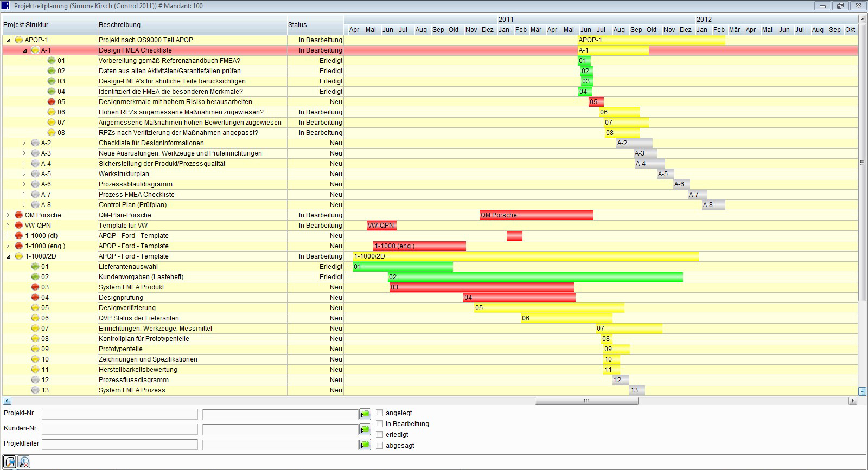Click the lookup icon beside Kunden-Nr. field

click(x=365, y=429)
